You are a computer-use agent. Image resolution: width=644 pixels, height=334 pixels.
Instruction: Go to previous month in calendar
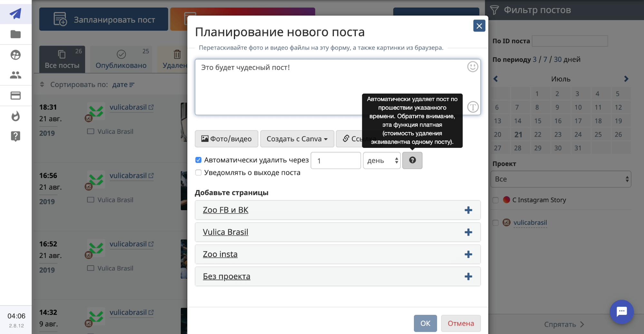click(x=495, y=79)
